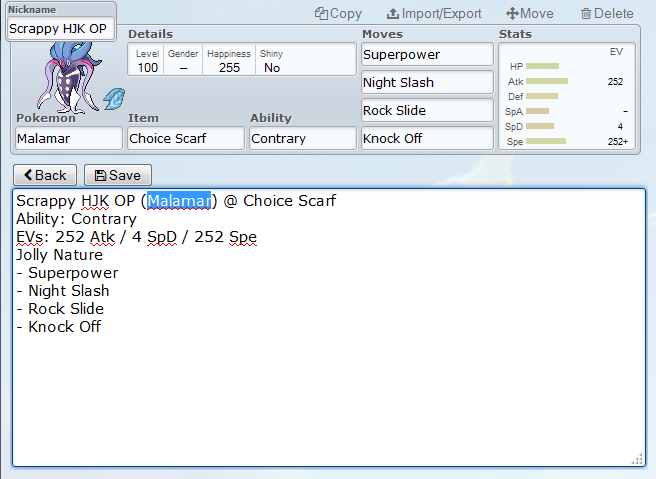656x479 pixels.
Task: Click the Stats header label
Action: [515, 34]
